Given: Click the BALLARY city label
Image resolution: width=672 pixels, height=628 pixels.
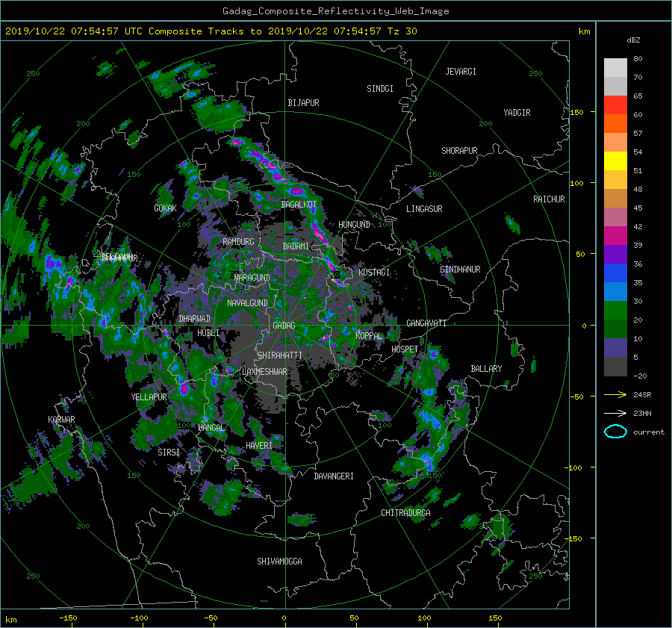Looking at the screenshot, I should point(486,369).
